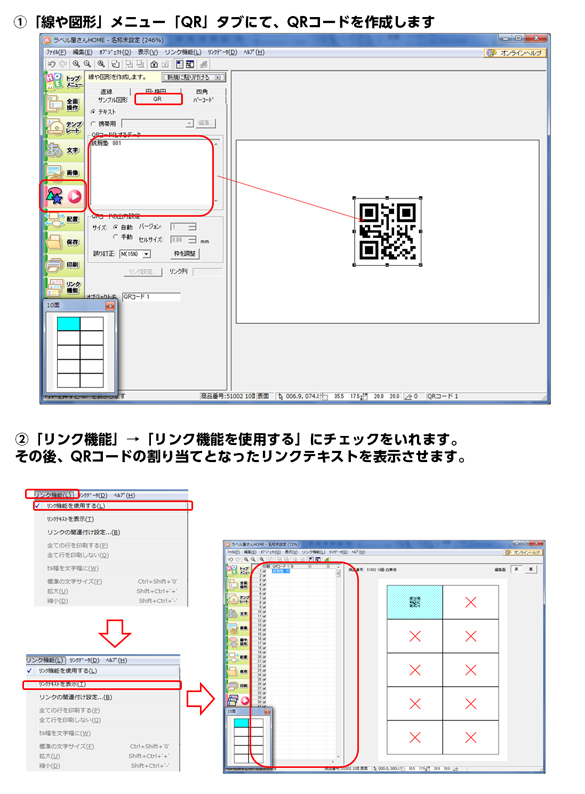Click the 編集 button beside 携帯用 combo
Viewport: 585px width, 794px height.
pos(206,123)
